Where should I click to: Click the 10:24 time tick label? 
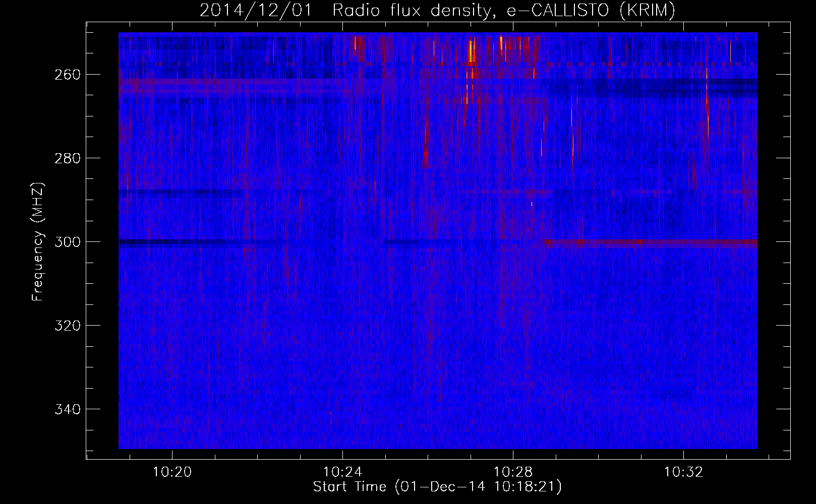click(343, 472)
